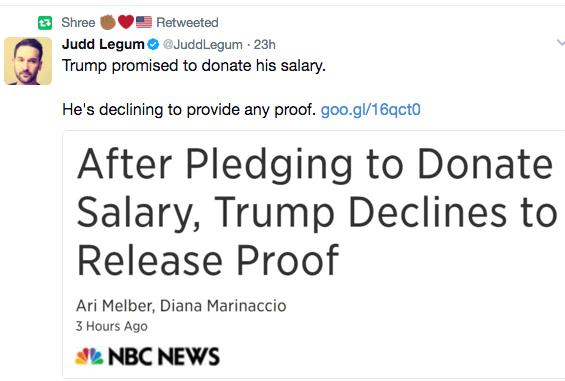This screenshot has height=381, width=565.
Task: Click the "3 Hours Ago" article time
Action: point(112,326)
